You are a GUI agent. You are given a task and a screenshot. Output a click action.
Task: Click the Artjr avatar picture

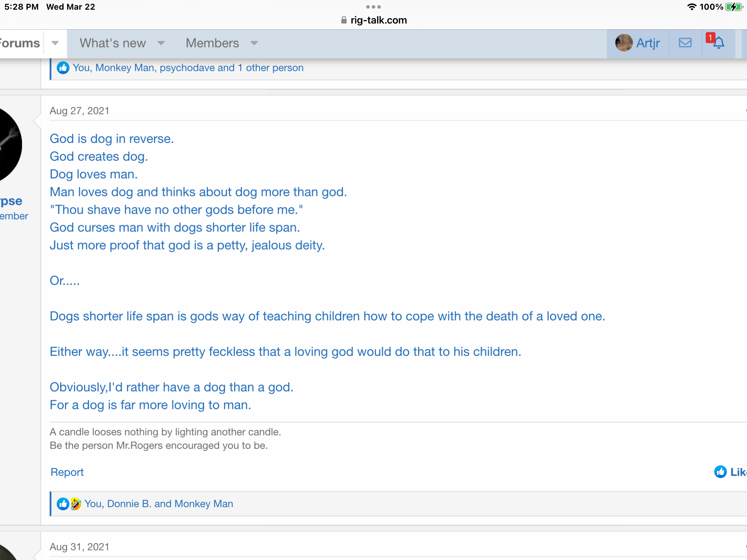click(624, 43)
